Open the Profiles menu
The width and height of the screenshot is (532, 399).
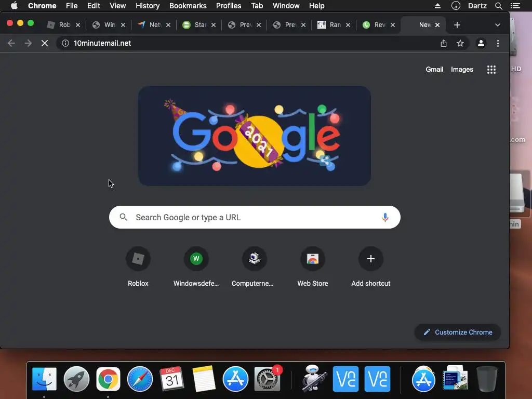pyautogui.click(x=229, y=6)
